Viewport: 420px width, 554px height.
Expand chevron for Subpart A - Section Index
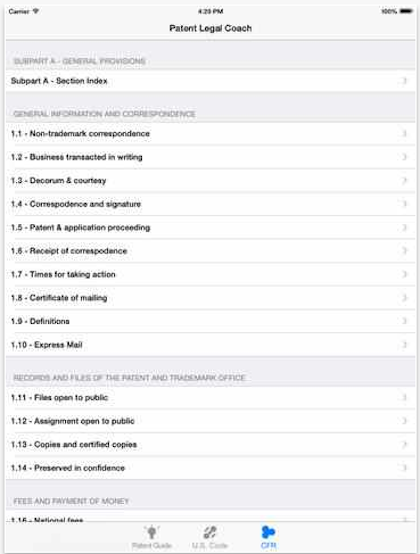point(405,81)
